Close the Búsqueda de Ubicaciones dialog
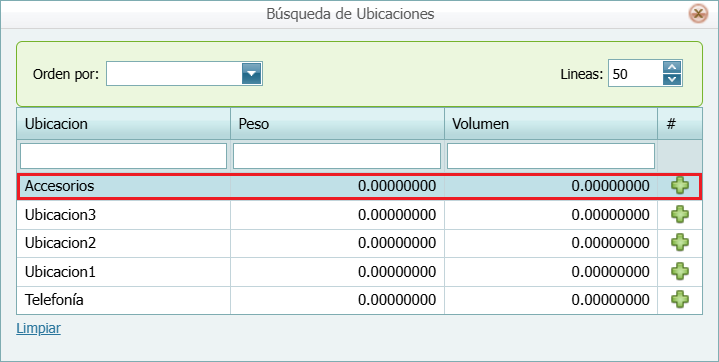Image resolution: width=719 pixels, height=362 pixels. click(698, 14)
